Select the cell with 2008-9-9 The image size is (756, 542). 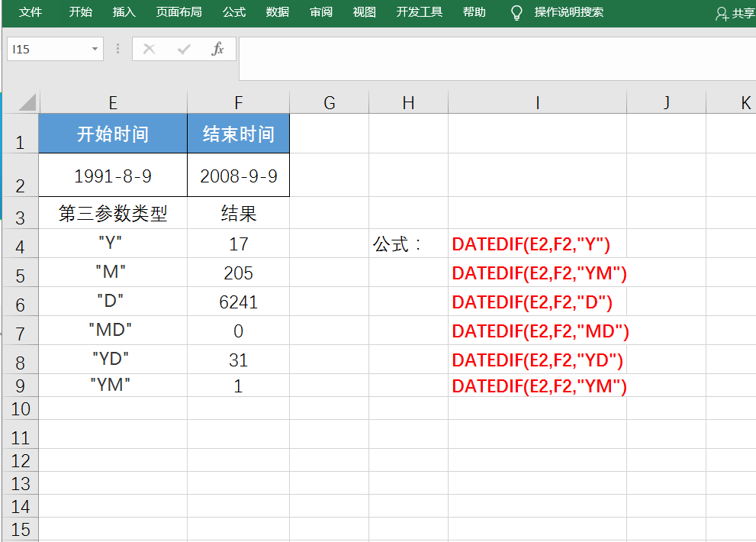click(x=238, y=176)
